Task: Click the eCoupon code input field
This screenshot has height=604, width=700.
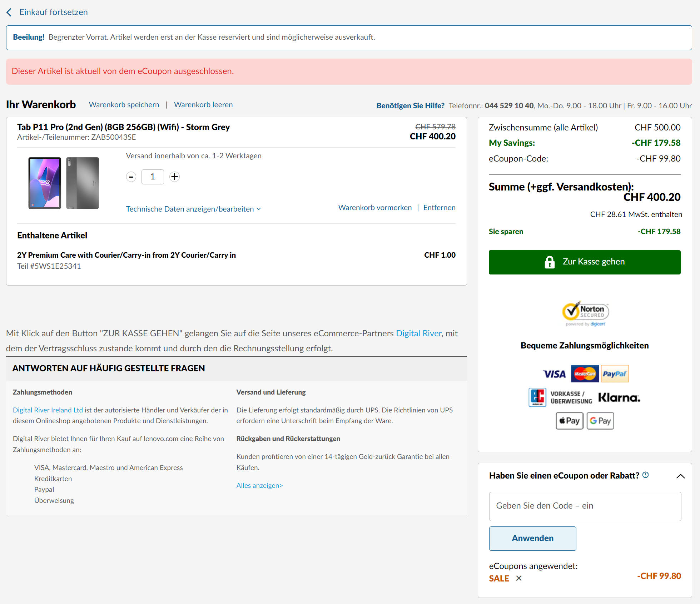Action: click(x=585, y=506)
